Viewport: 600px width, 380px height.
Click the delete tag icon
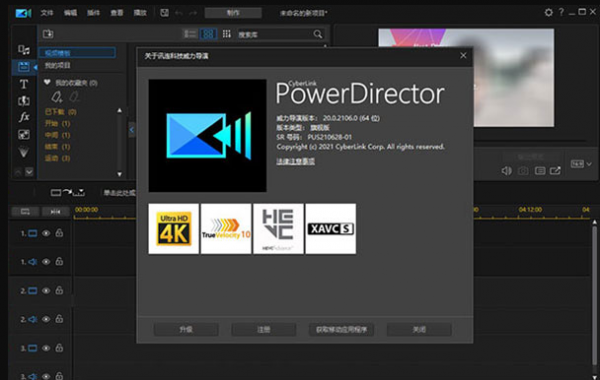click(x=74, y=97)
